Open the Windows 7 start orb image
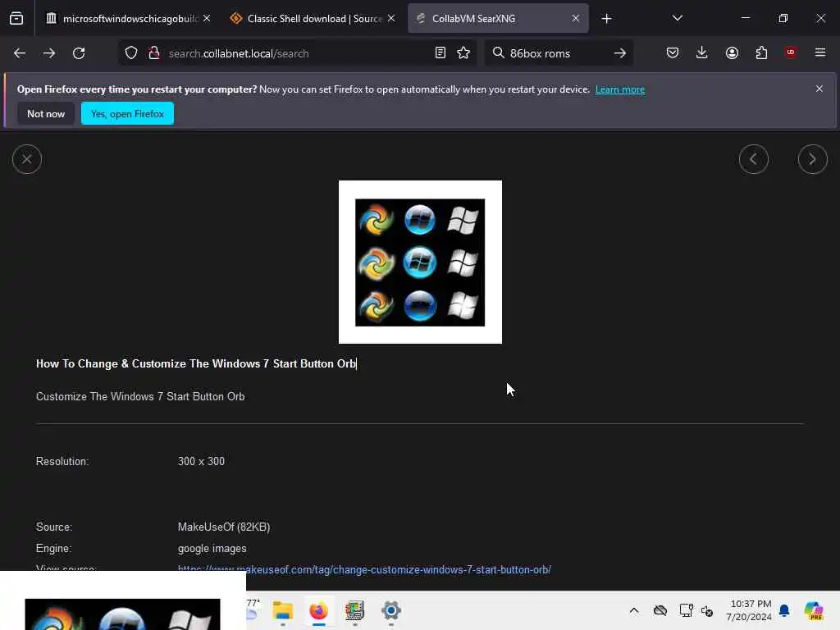Screen dimensions: 840x630 tap(420, 262)
